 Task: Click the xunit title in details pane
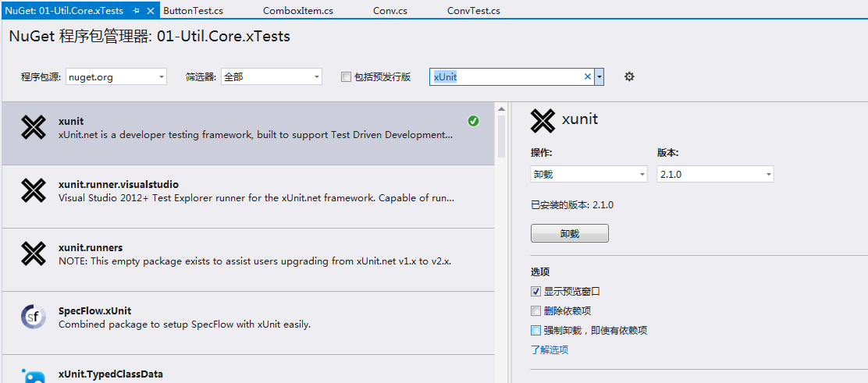[x=580, y=119]
